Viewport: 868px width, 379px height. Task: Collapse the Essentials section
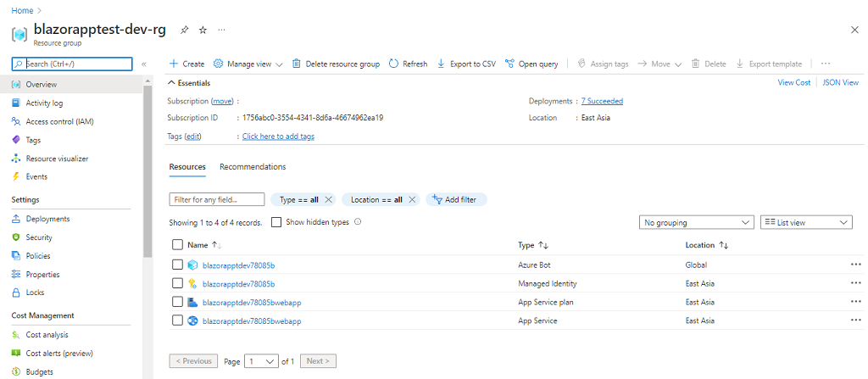tap(189, 83)
